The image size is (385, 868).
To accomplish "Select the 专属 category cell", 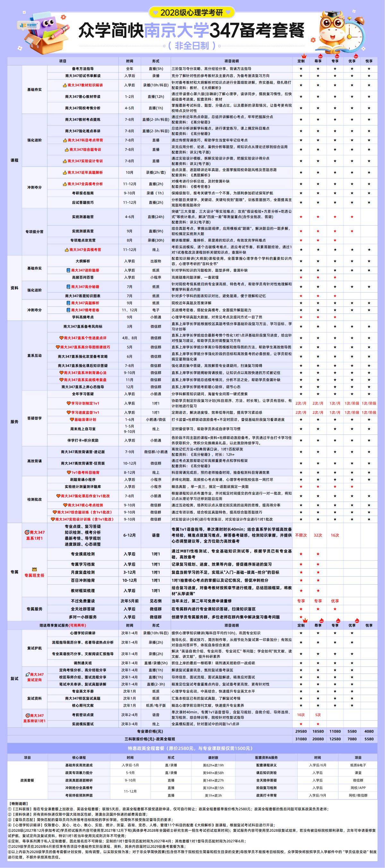I will coord(14,572).
